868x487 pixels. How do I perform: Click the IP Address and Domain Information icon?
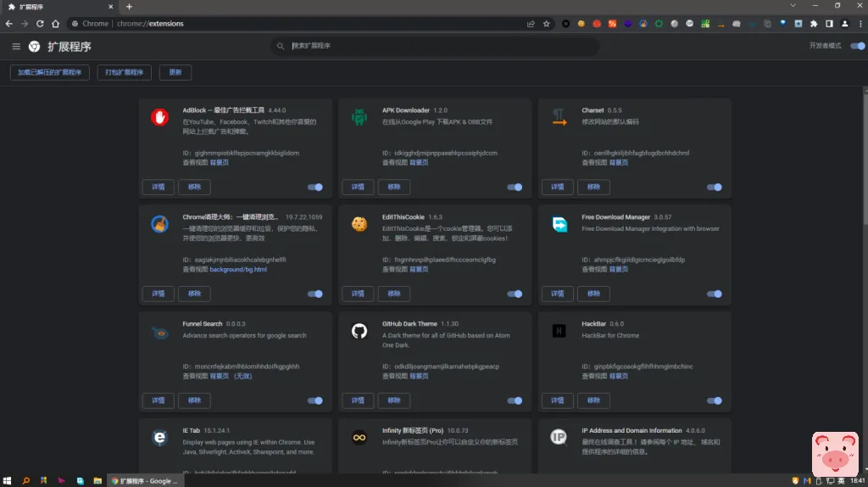coord(559,437)
